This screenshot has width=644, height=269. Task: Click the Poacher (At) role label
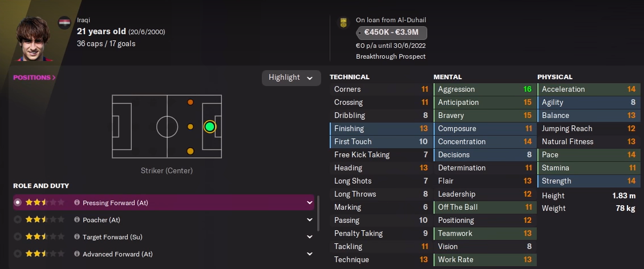tap(102, 220)
